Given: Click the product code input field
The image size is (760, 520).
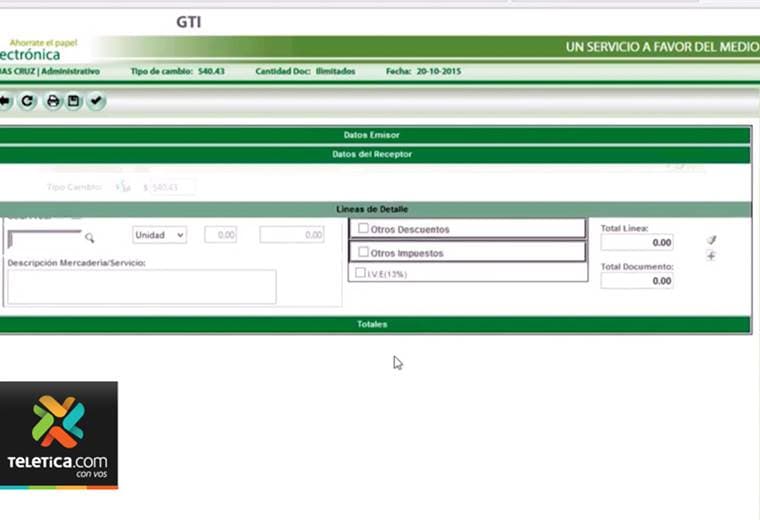Looking at the screenshot, I should tap(44, 238).
